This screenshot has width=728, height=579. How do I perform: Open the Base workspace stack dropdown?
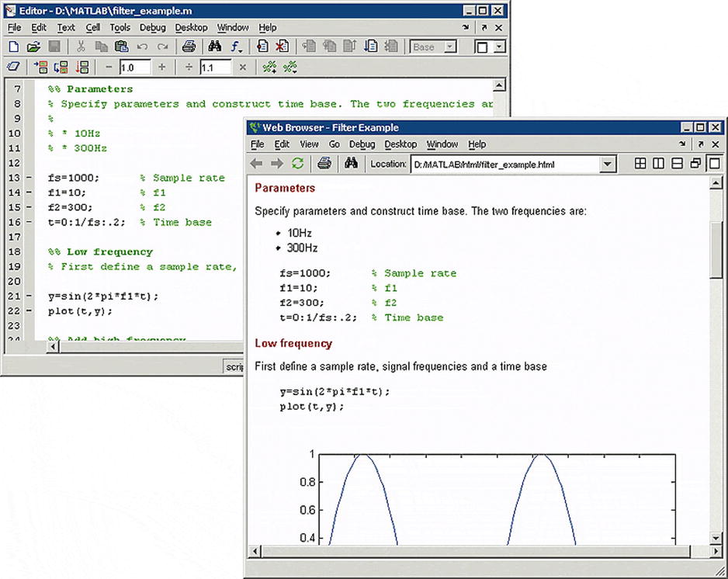(449, 46)
